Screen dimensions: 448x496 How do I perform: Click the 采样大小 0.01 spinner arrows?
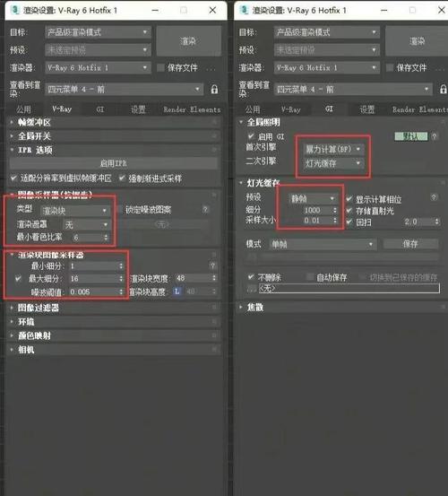pyautogui.click(x=335, y=221)
